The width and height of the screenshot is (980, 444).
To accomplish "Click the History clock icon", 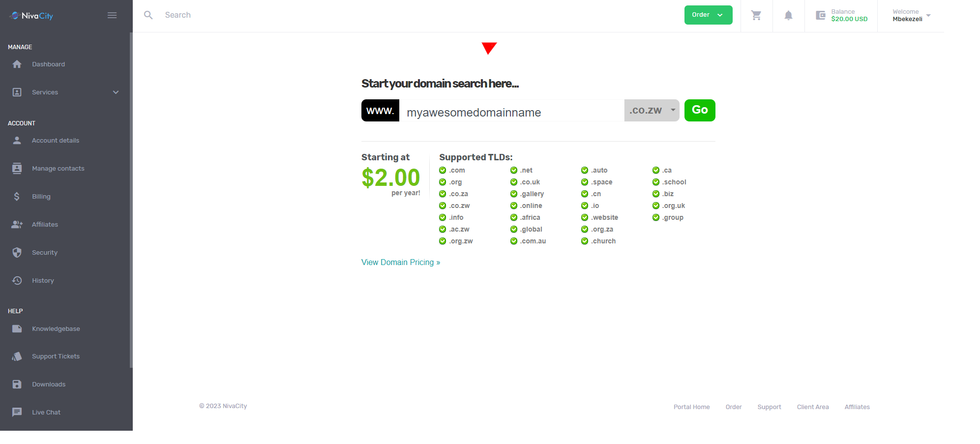I will point(17,281).
